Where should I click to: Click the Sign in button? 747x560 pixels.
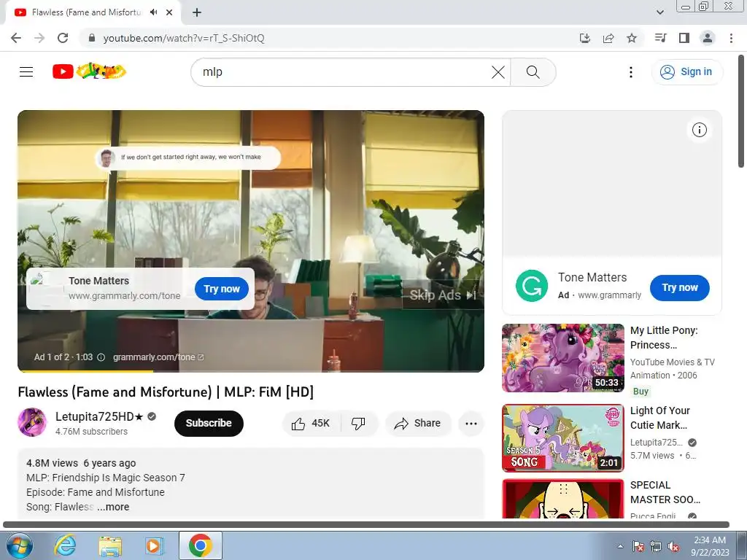pyautogui.click(x=686, y=72)
